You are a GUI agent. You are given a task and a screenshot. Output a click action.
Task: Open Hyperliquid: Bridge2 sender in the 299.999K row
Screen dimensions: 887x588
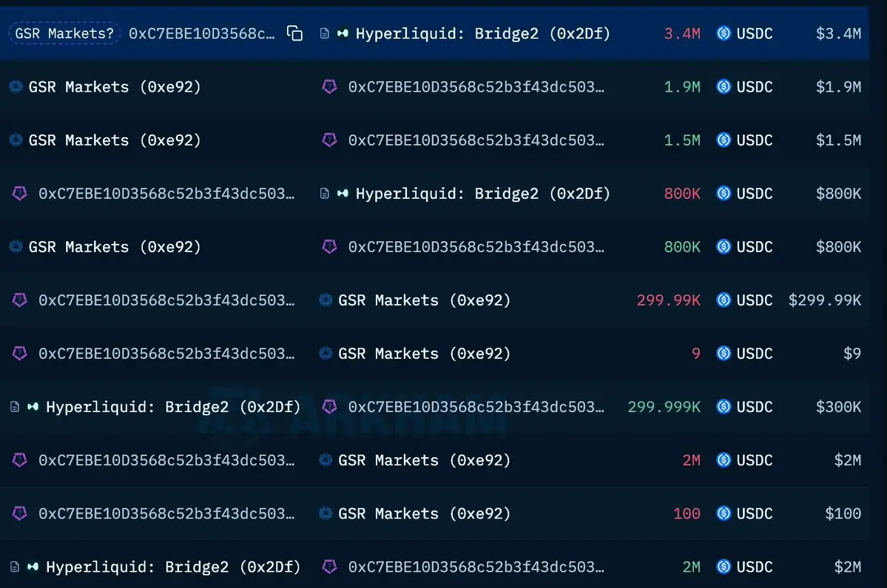[x=173, y=407]
